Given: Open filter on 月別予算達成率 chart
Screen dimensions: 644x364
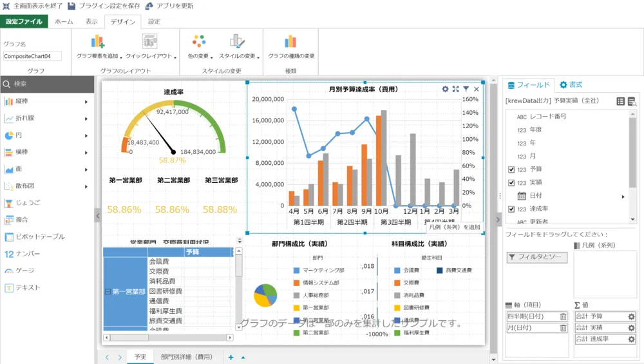Looking at the screenshot, I should 466,89.
